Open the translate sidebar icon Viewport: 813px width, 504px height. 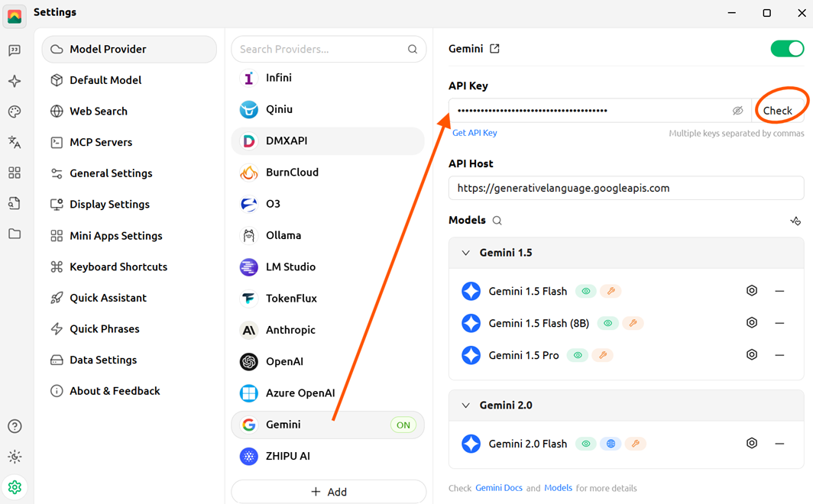15,142
